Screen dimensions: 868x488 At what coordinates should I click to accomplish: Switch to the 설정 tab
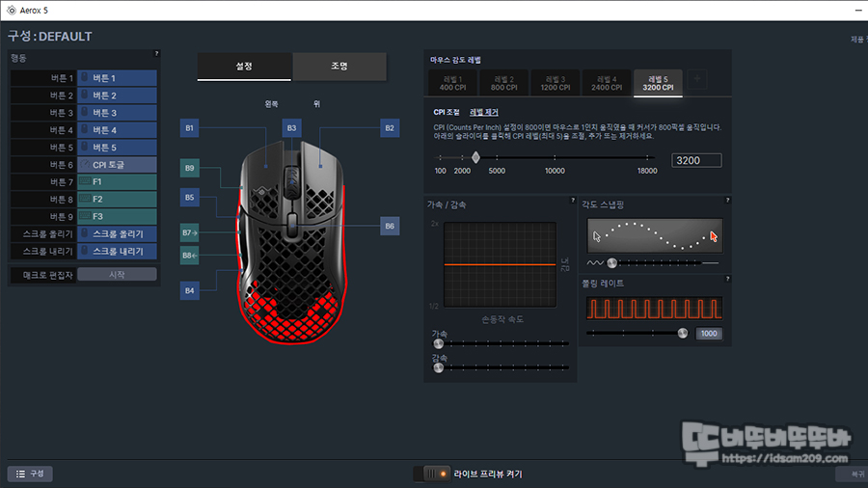(244, 67)
